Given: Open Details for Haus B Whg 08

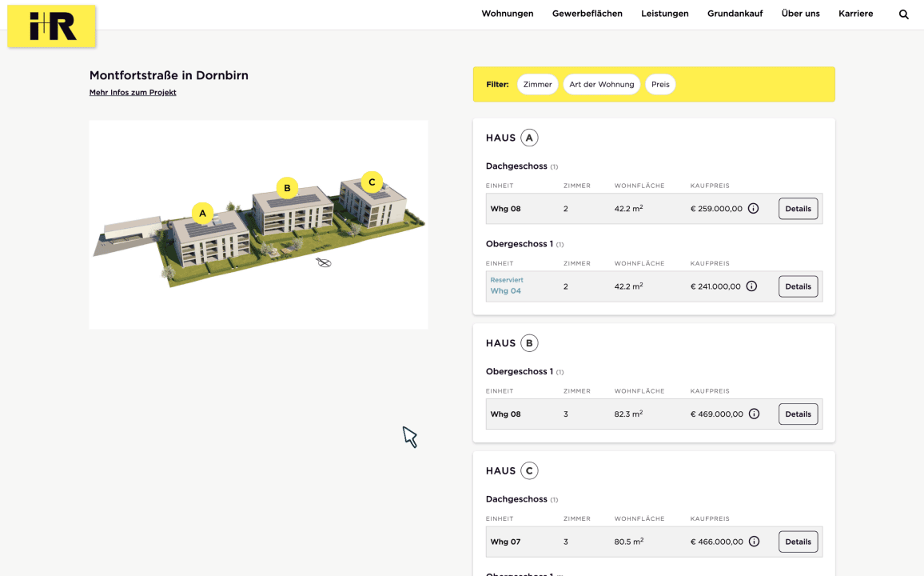Looking at the screenshot, I should (x=798, y=414).
